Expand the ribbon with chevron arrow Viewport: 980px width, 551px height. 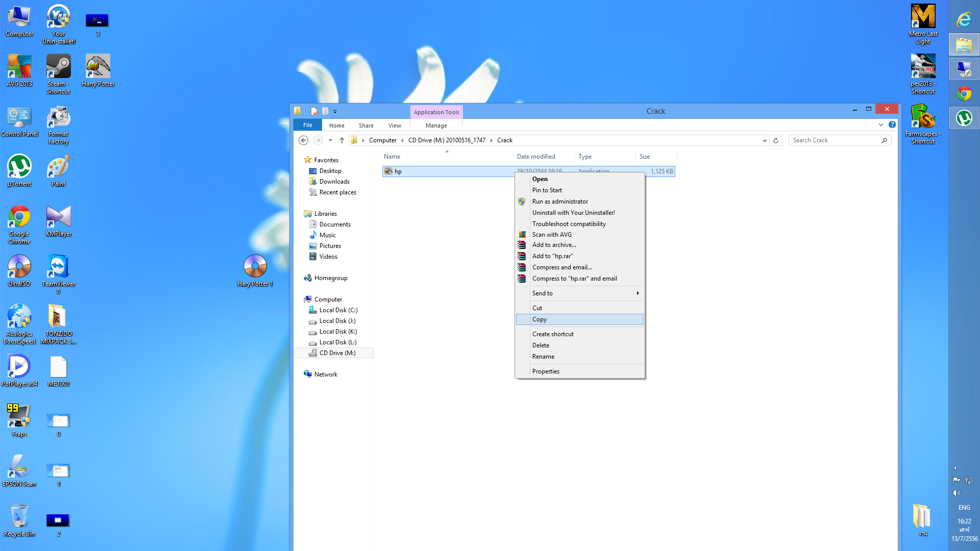point(881,125)
